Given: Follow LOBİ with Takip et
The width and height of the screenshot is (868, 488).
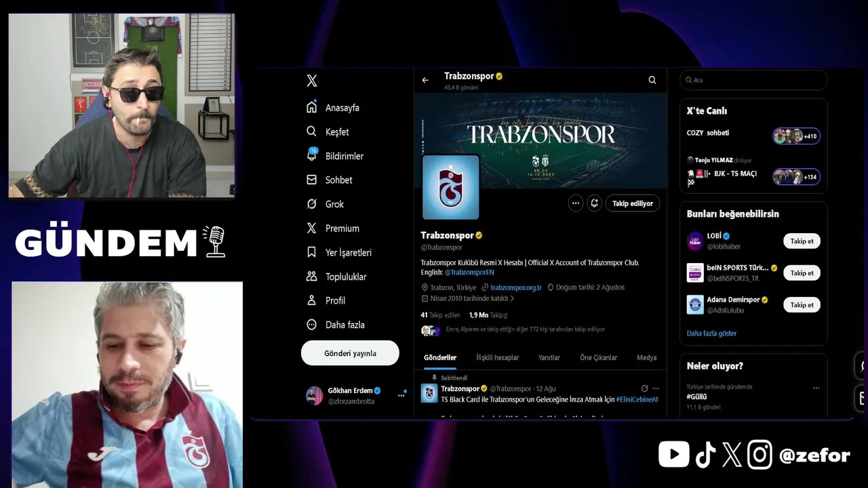Looking at the screenshot, I should [802, 241].
